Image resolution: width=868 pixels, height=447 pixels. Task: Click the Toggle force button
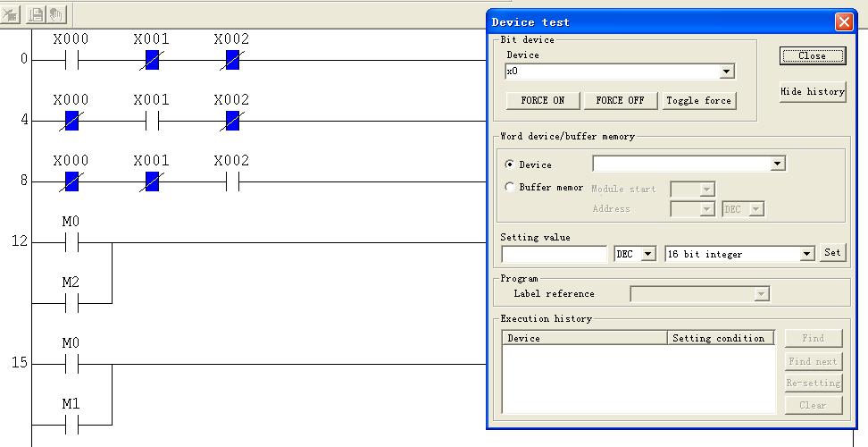pyautogui.click(x=698, y=101)
